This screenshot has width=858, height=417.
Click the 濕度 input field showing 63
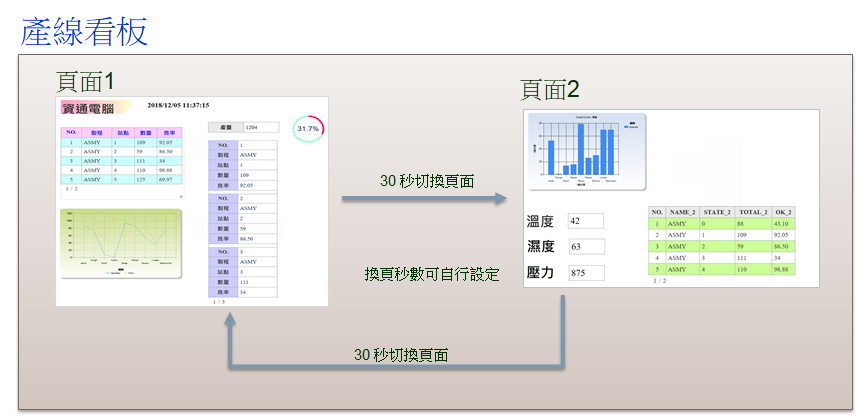click(585, 247)
